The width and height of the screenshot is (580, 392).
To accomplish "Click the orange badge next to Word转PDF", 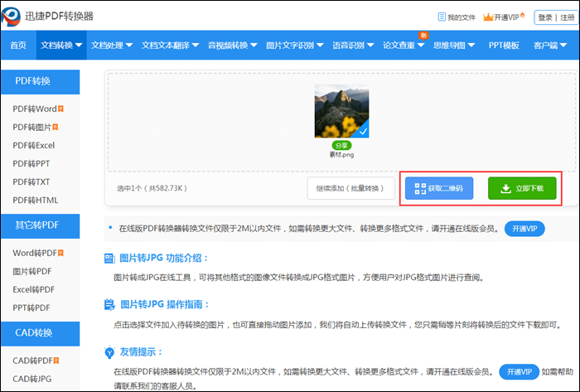I will [x=60, y=253].
